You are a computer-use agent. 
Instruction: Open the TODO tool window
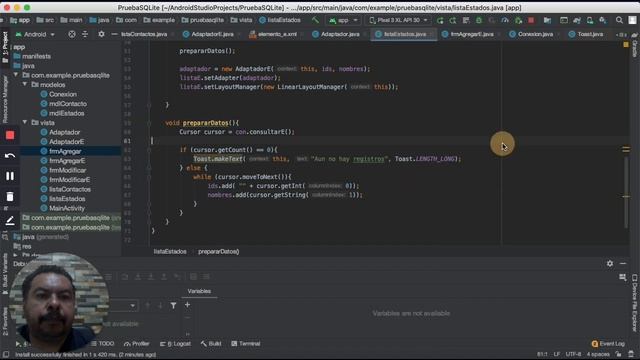click(x=103, y=344)
